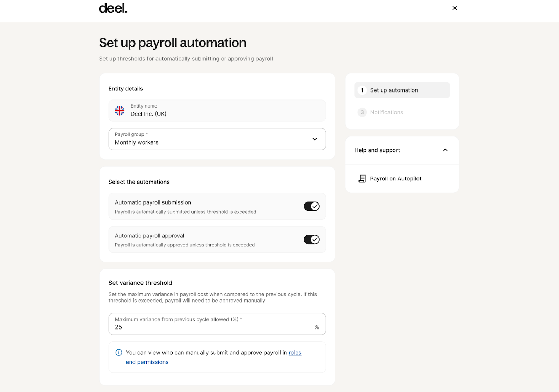The height and width of the screenshot is (392, 559).
Task: Disable automatic payroll approval toggle
Action: [x=311, y=239]
